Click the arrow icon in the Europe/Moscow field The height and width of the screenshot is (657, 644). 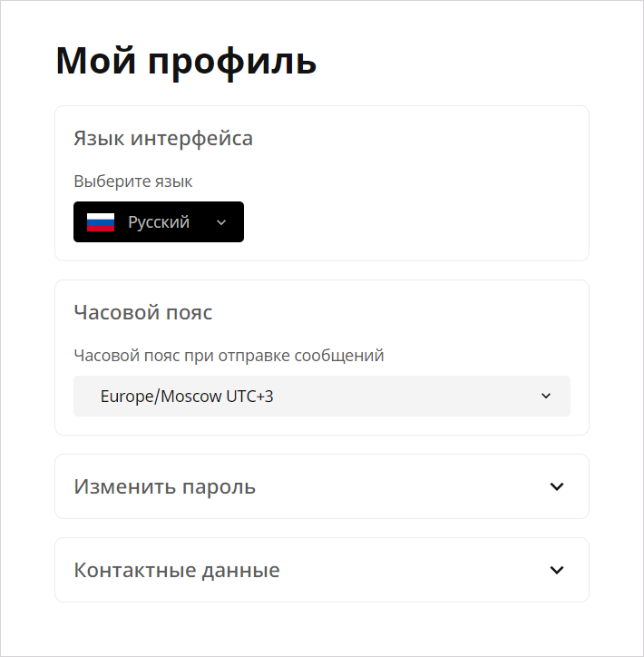click(x=546, y=396)
